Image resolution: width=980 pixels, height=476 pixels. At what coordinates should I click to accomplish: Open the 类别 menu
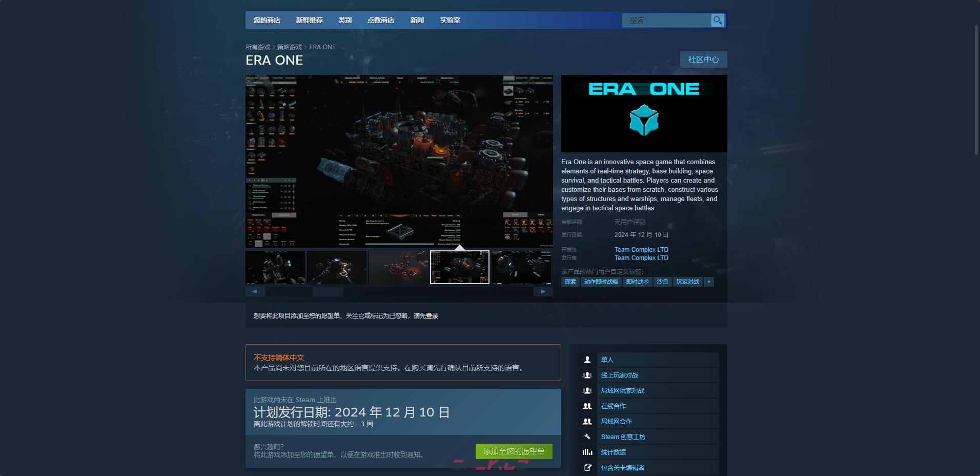[x=345, y=20]
